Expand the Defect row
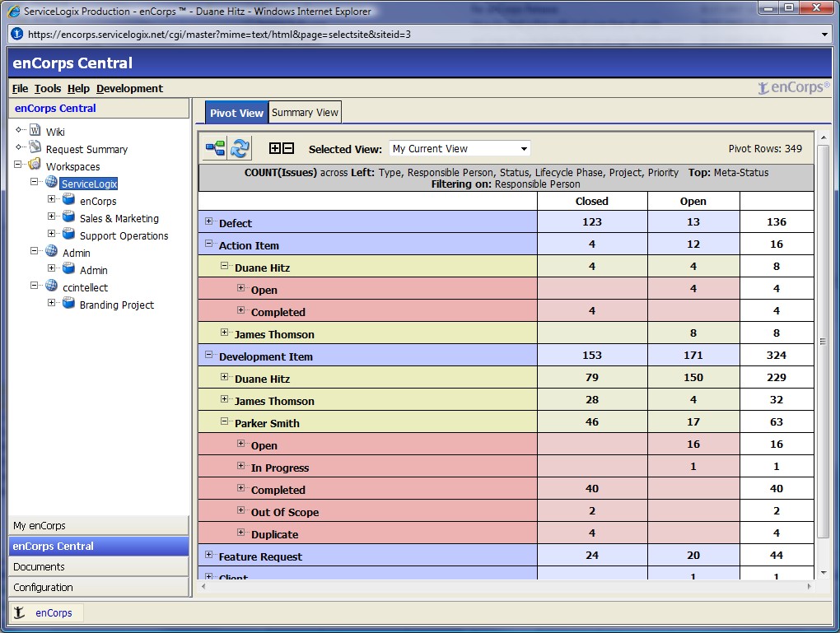 (209, 221)
